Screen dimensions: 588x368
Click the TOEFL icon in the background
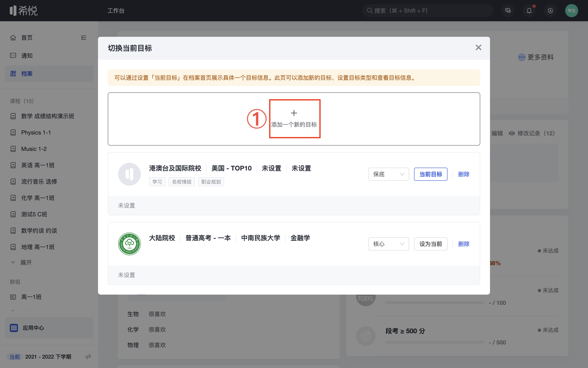click(365, 298)
